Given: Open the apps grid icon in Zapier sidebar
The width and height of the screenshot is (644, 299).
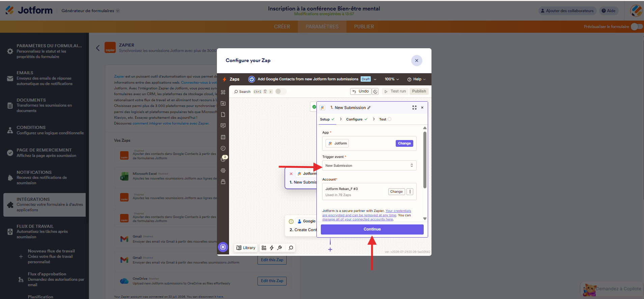Looking at the screenshot, I should click(x=223, y=92).
